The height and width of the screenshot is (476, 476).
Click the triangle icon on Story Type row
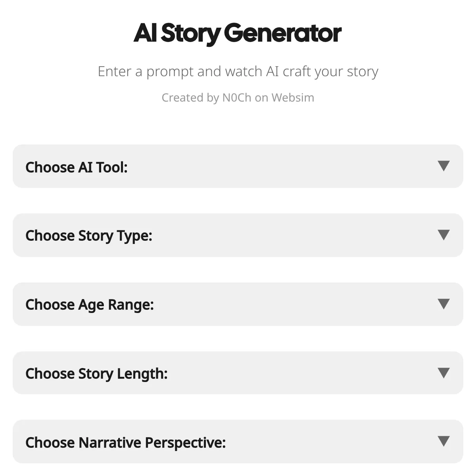443,235
